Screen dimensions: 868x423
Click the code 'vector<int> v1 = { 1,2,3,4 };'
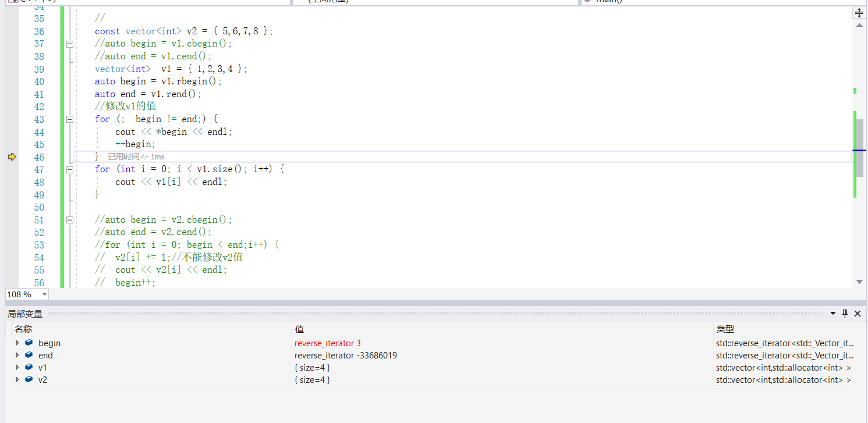point(171,69)
